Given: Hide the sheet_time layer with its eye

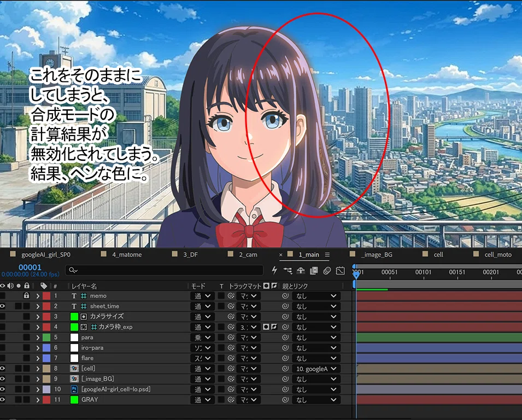Looking at the screenshot, I should point(3,306).
